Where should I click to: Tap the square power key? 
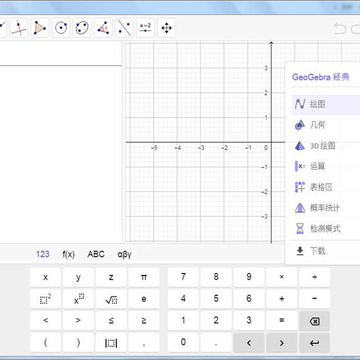[45, 299]
